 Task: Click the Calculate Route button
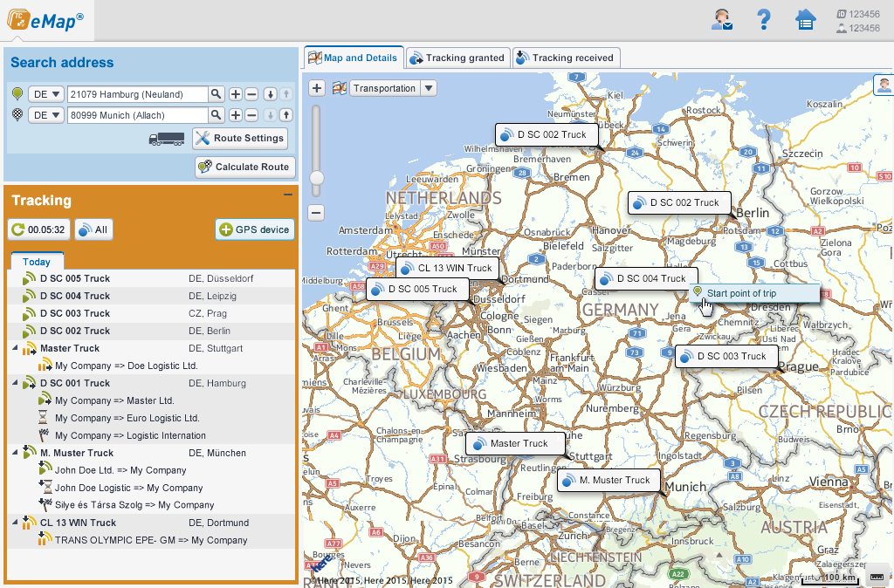244,167
